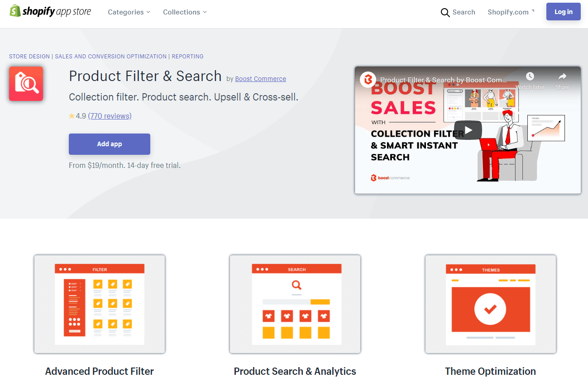Select the Product Search & Analytics heading
The image size is (588, 387).
295,371
